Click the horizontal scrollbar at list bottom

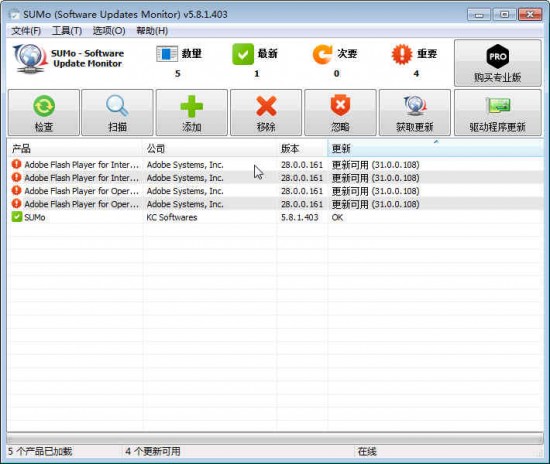(275, 439)
